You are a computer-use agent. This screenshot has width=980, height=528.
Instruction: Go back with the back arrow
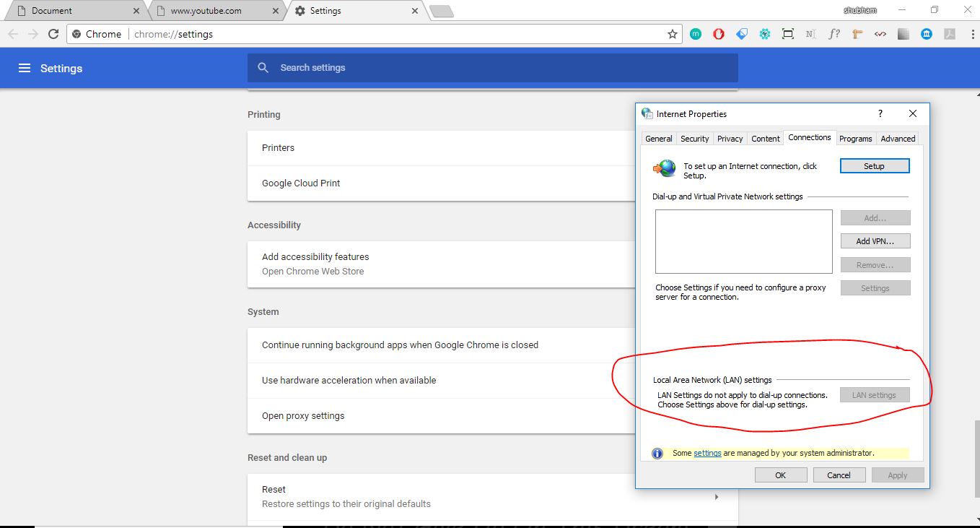point(13,34)
